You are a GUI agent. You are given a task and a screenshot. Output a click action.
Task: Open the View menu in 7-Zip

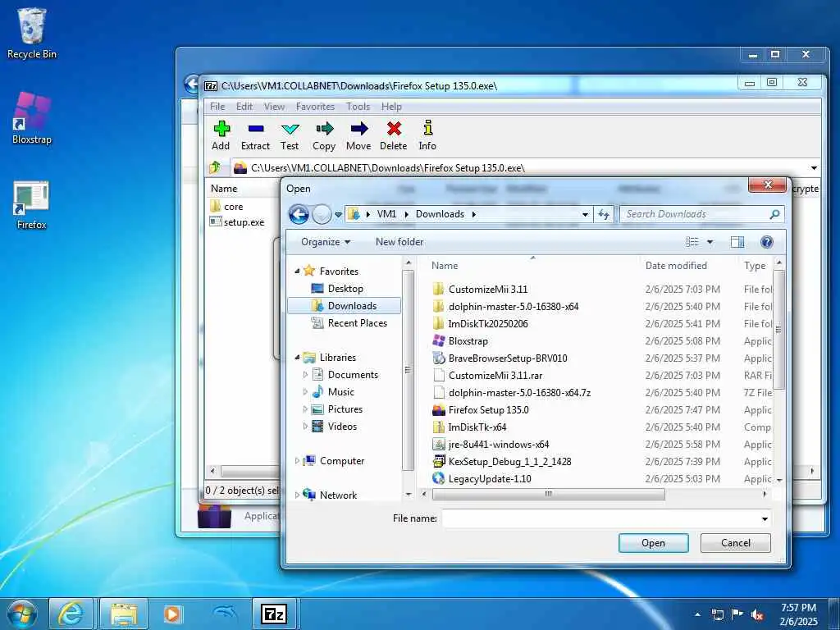pyautogui.click(x=274, y=107)
